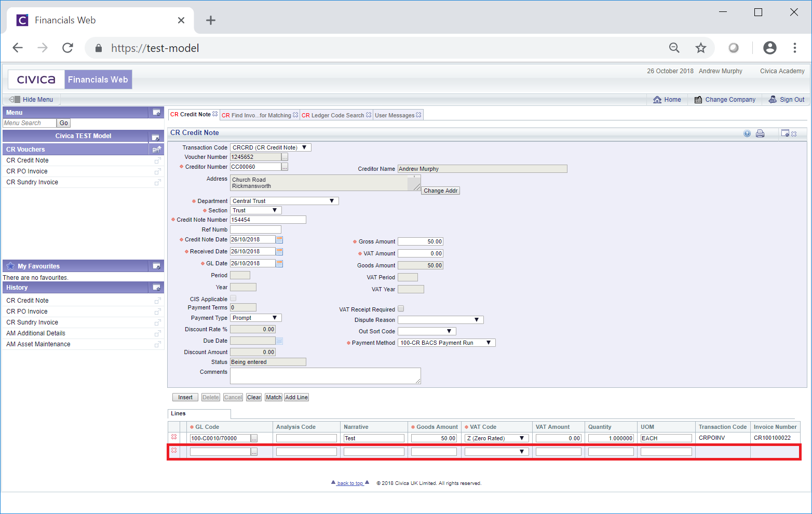Open AM Asset Maintenance history new window icon
Screen dimensions: 812x514
click(158, 344)
